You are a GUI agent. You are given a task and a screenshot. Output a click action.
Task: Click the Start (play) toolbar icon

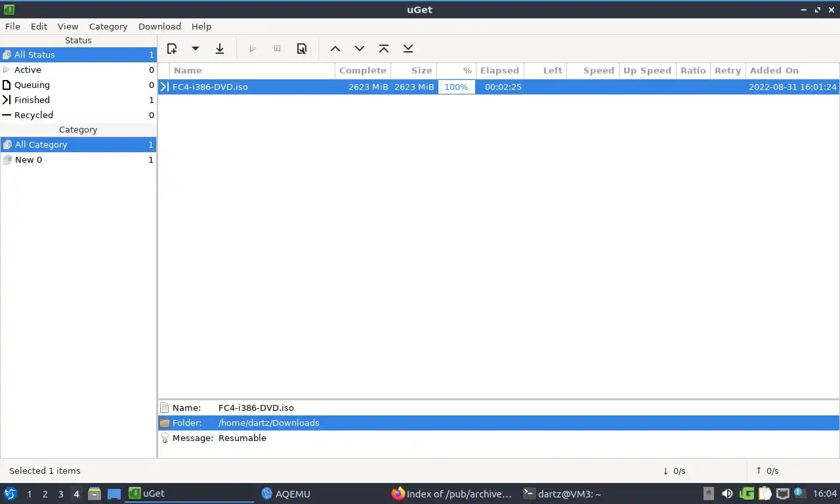point(253,49)
